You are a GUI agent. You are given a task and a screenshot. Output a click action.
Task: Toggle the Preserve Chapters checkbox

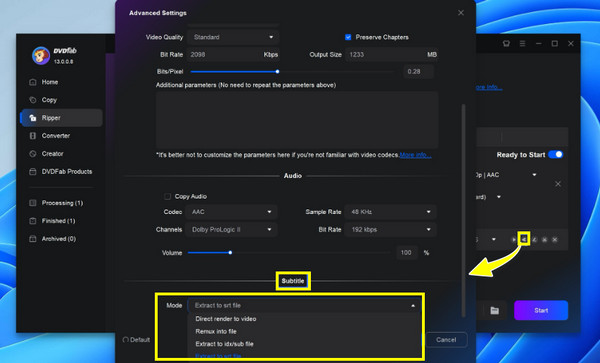[348, 37]
